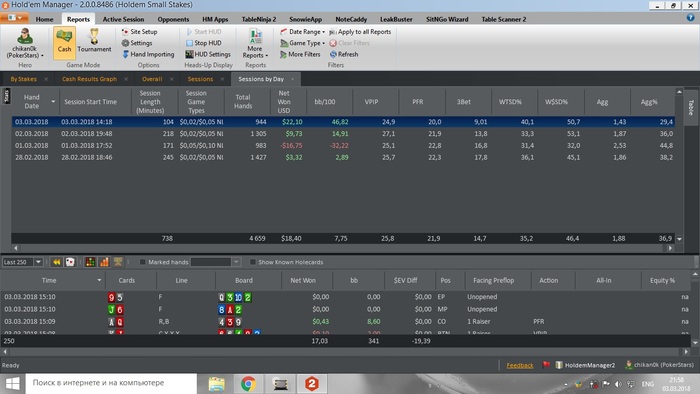Open the orange application menu button

click(x=14, y=18)
